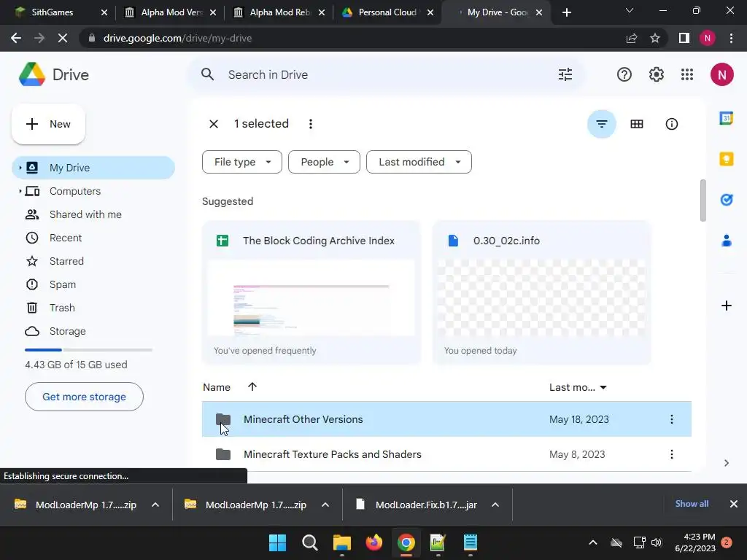The width and height of the screenshot is (747, 560).
Task: Click Show all downloads link
Action: tap(692, 504)
